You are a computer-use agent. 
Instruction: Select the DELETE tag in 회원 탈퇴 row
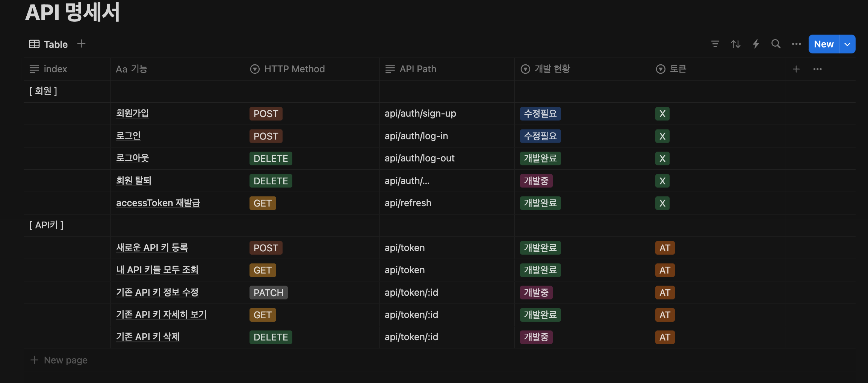tap(271, 181)
